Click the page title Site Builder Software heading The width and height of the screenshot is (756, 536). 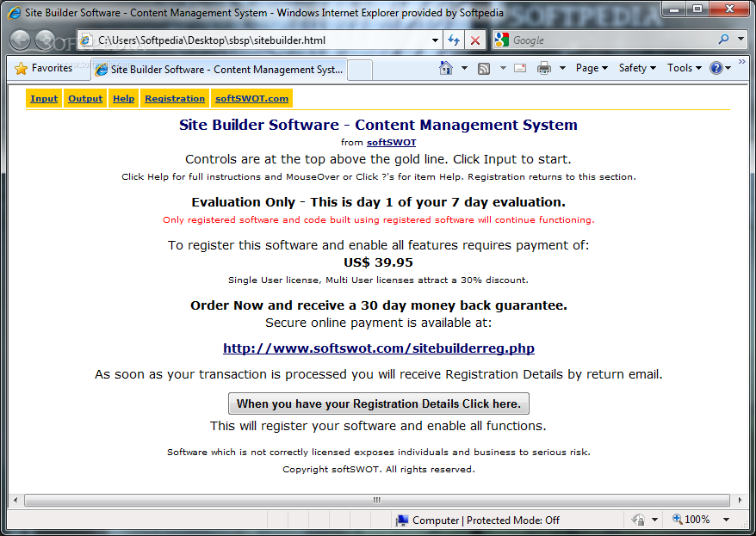coord(379,125)
